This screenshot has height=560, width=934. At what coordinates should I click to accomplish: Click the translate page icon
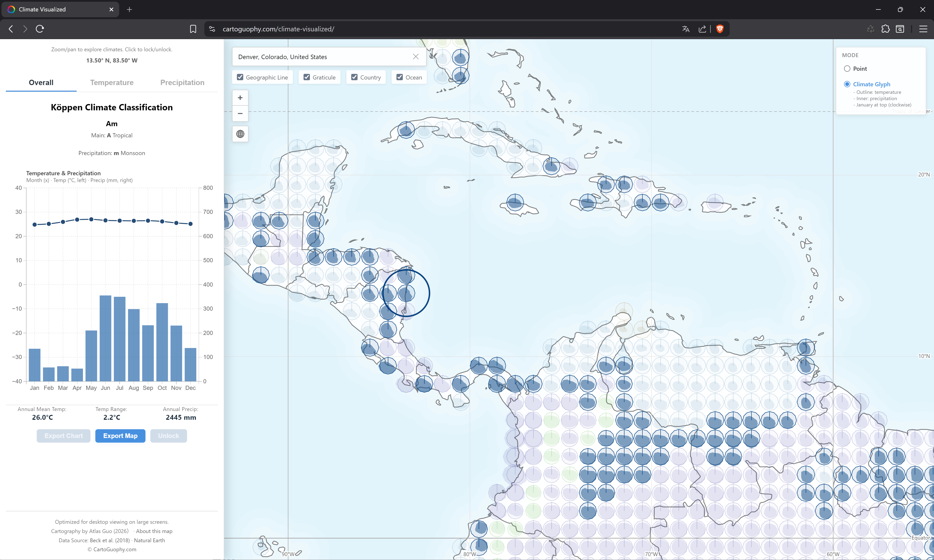point(686,29)
